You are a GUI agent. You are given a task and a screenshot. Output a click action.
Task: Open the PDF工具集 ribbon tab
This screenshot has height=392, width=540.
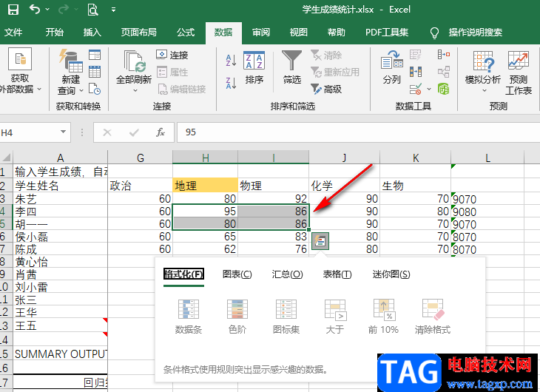coord(387,33)
